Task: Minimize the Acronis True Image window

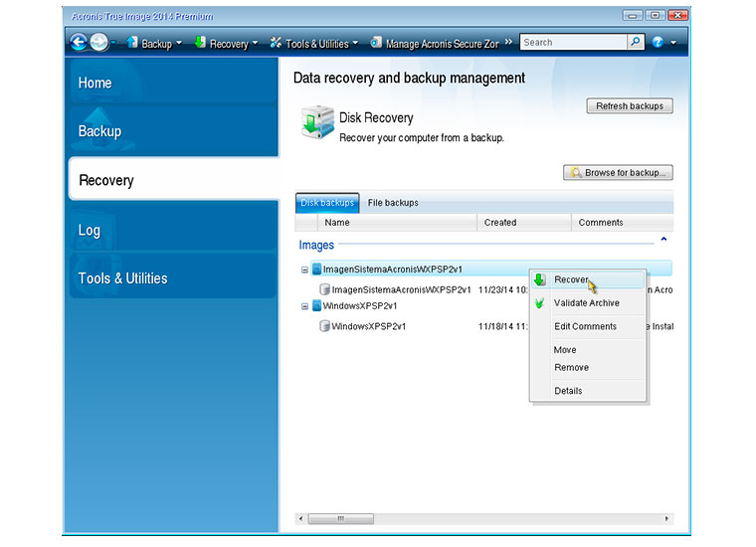Action: (632, 16)
